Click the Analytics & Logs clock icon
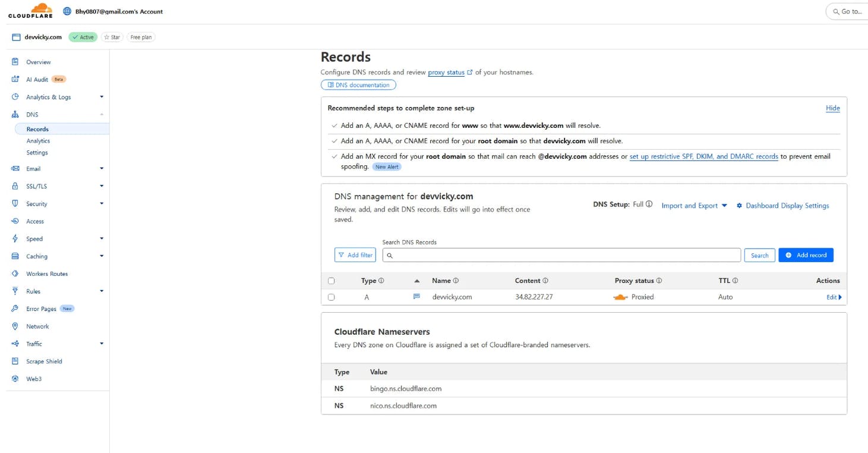Viewport: 868px width, 453px height. (x=15, y=97)
